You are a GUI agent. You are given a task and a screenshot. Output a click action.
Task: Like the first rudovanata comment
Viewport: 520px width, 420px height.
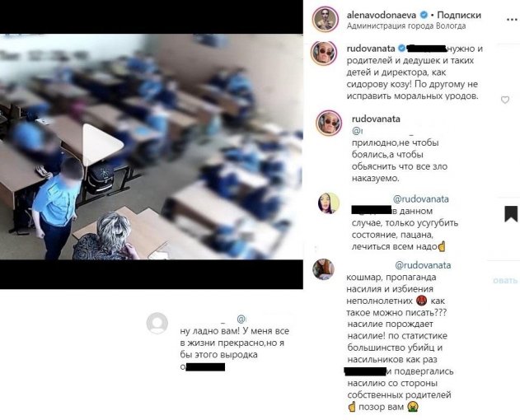pos(504,100)
